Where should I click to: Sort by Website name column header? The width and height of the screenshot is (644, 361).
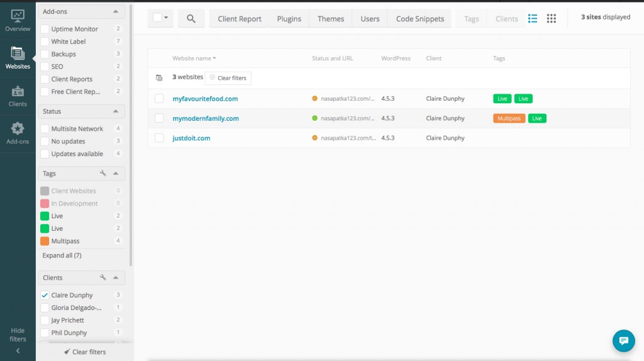click(194, 58)
